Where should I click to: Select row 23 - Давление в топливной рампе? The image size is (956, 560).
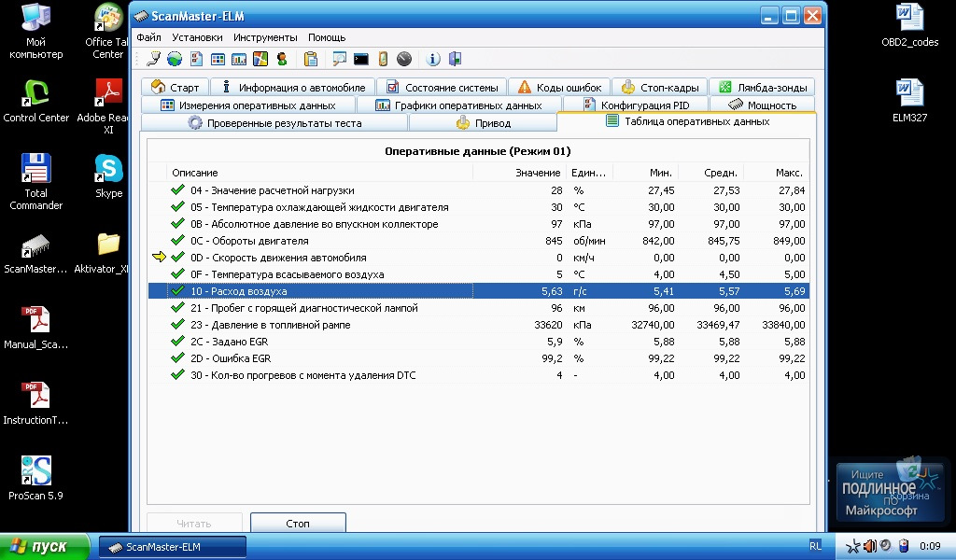[x=479, y=325]
